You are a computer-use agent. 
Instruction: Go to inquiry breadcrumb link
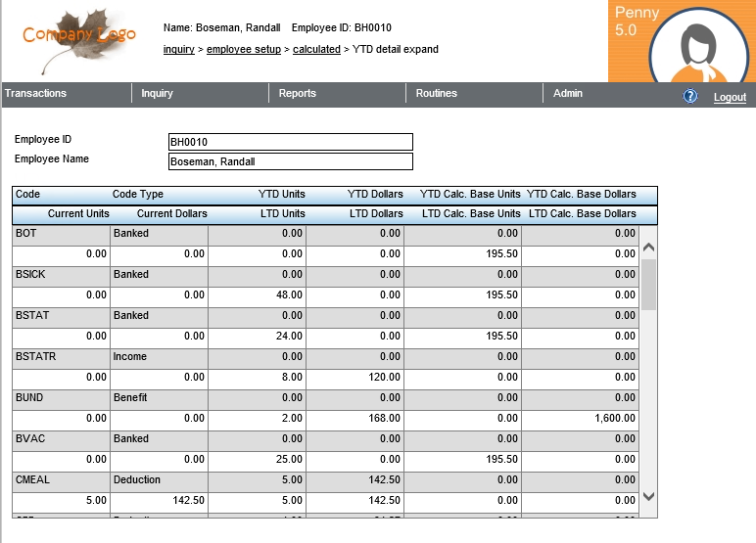[178, 49]
